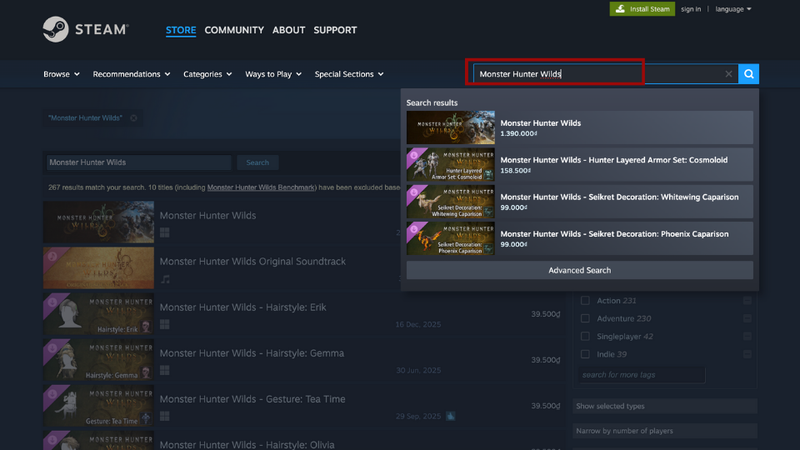Click the Steam logo icon

click(56, 29)
